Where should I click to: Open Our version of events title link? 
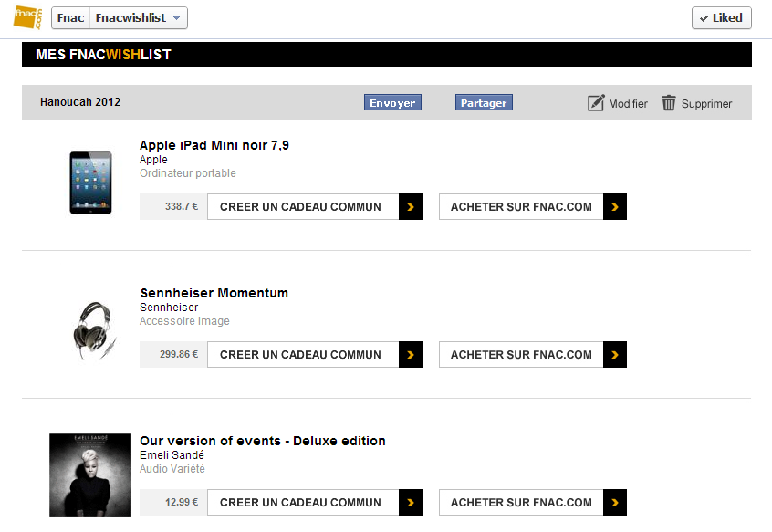[262, 441]
